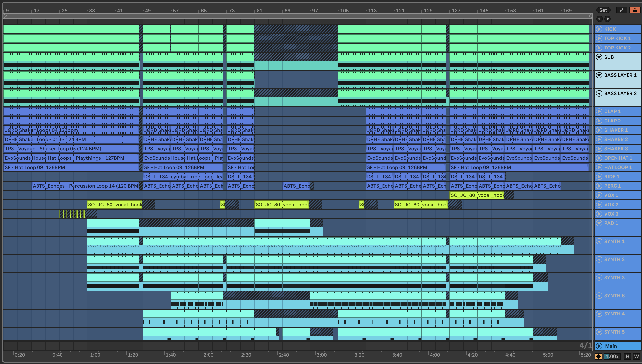Click bar 137 on the beat-time ruler
This screenshot has height=364, width=642.
456,11
